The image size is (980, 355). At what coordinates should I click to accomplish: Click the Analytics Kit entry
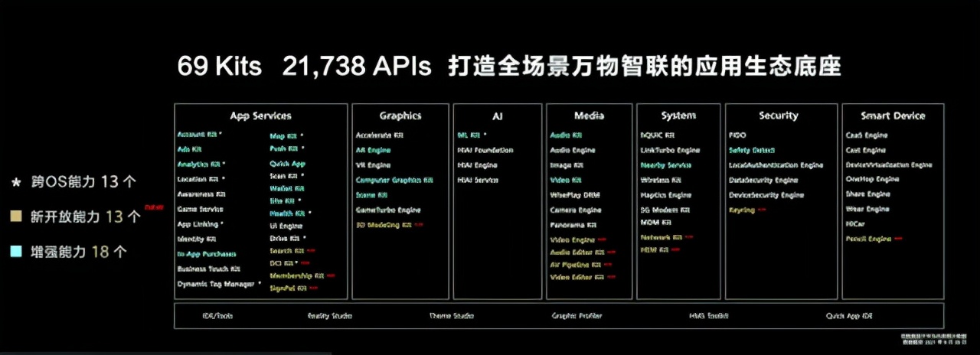(198, 164)
